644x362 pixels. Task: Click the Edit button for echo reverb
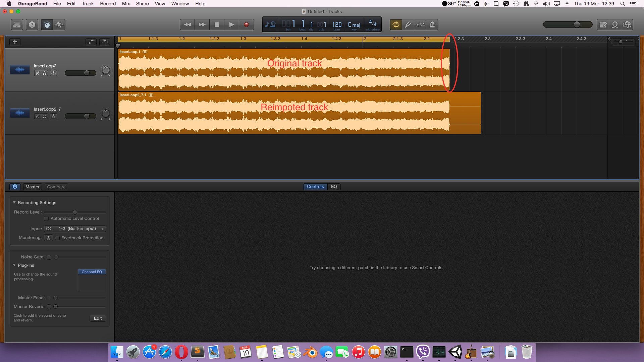[x=98, y=318]
